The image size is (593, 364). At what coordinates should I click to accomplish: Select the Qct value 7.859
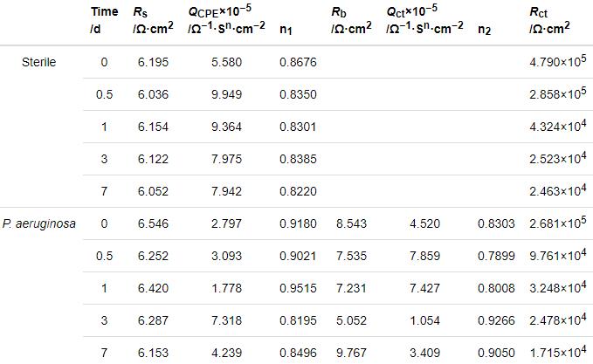click(x=424, y=256)
